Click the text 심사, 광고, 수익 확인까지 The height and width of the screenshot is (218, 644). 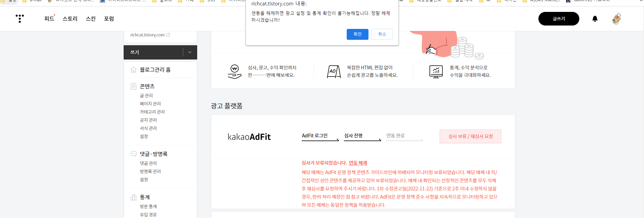(272, 68)
